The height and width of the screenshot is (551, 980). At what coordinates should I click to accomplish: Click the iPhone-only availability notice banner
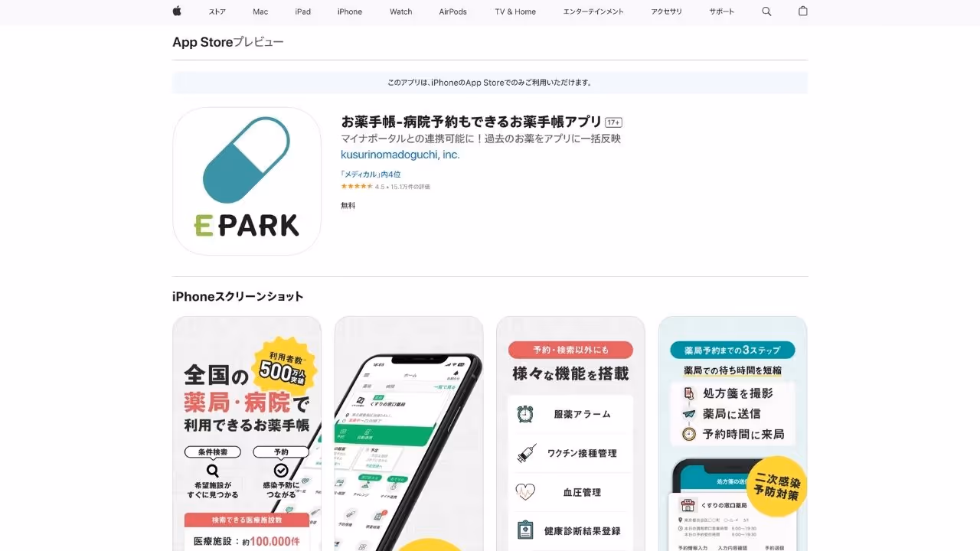(490, 83)
